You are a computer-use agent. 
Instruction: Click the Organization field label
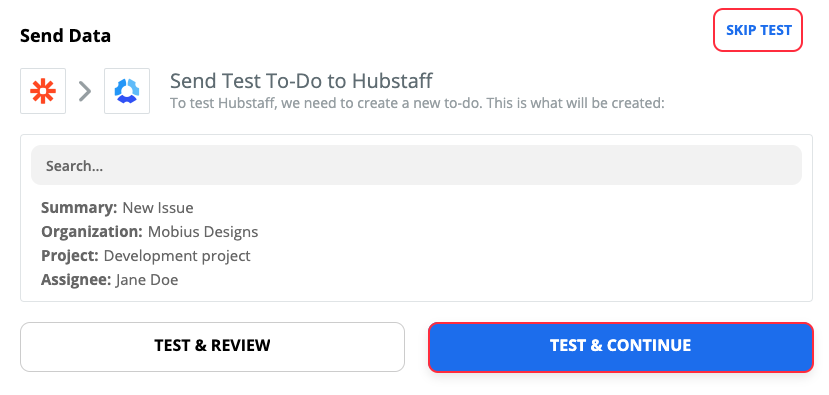click(92, 232)
